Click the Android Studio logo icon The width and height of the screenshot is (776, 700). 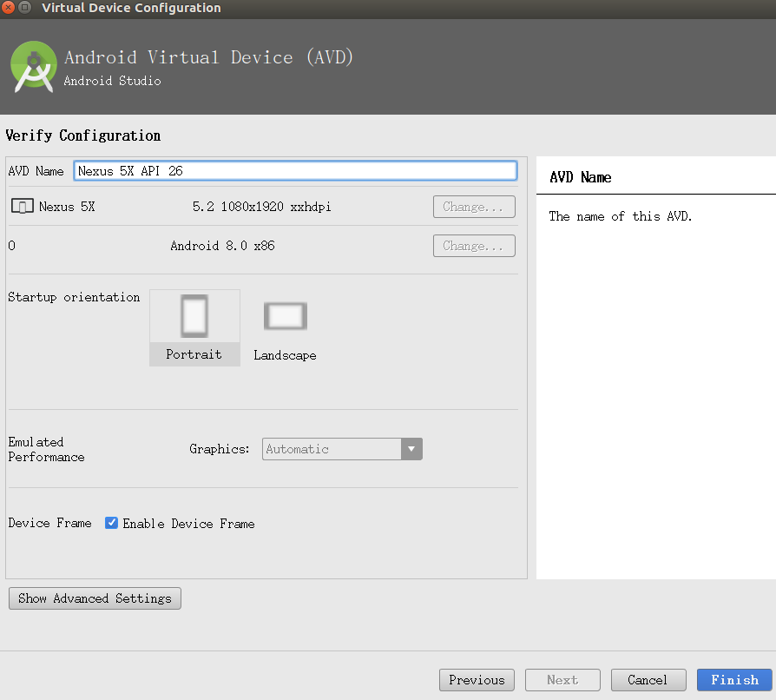(34, 66)
